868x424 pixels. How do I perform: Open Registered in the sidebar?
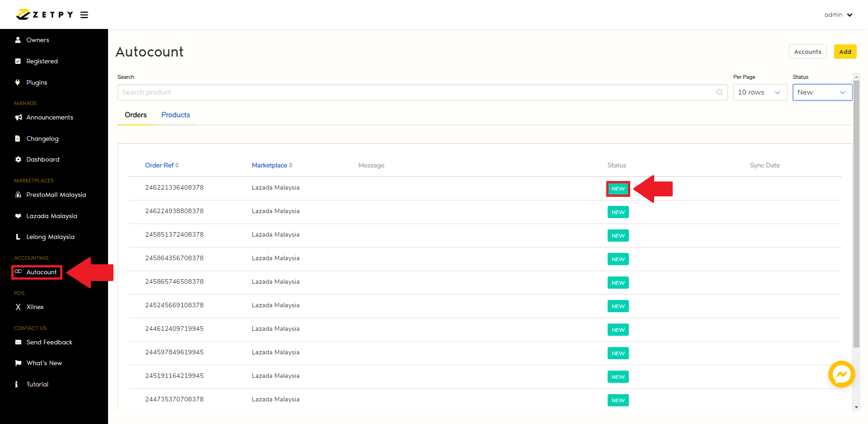coord(42,61)
